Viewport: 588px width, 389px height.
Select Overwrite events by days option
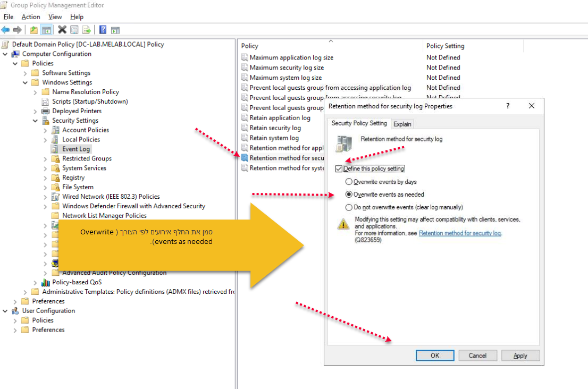pos(349,182)
